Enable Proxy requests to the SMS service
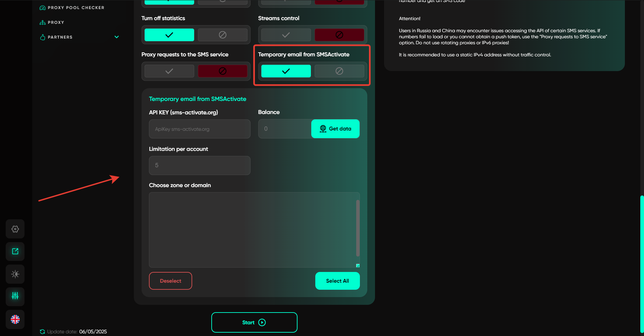 [169, 71]
